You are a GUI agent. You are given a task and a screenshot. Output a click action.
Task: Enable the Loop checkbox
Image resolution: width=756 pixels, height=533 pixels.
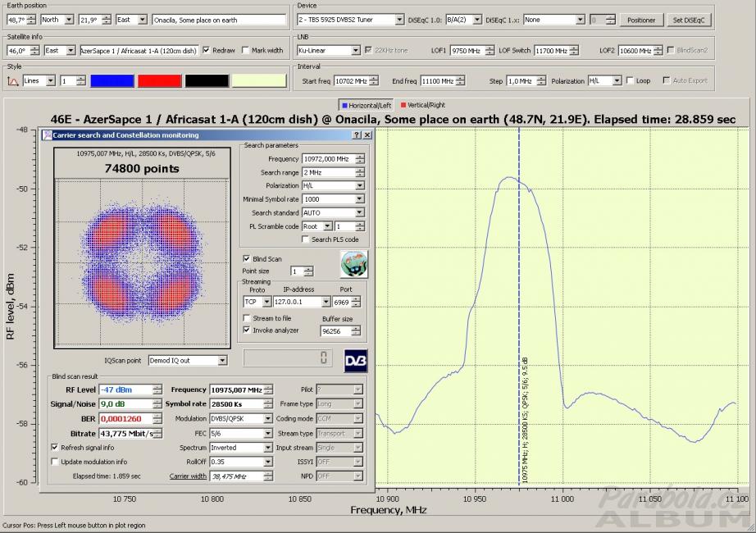click(x=630, y=80)
